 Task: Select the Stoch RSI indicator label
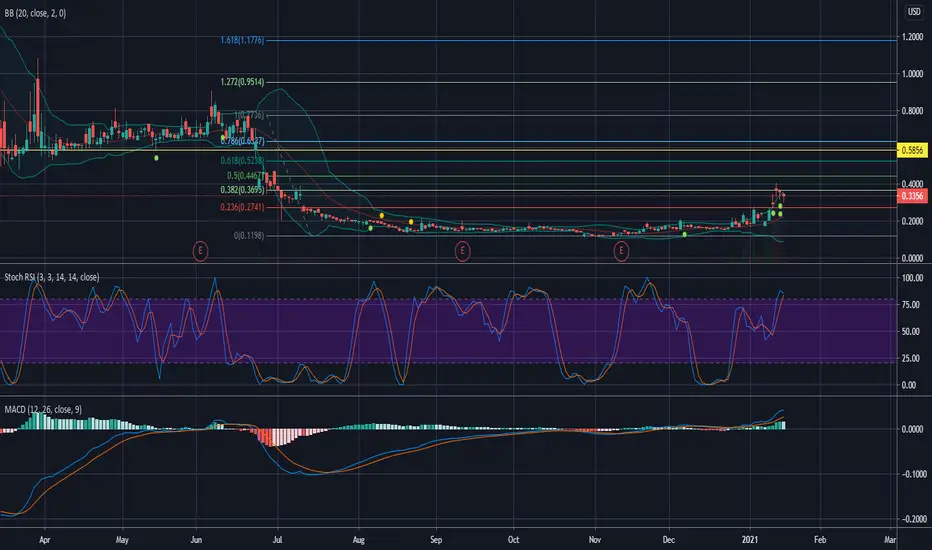52,277
